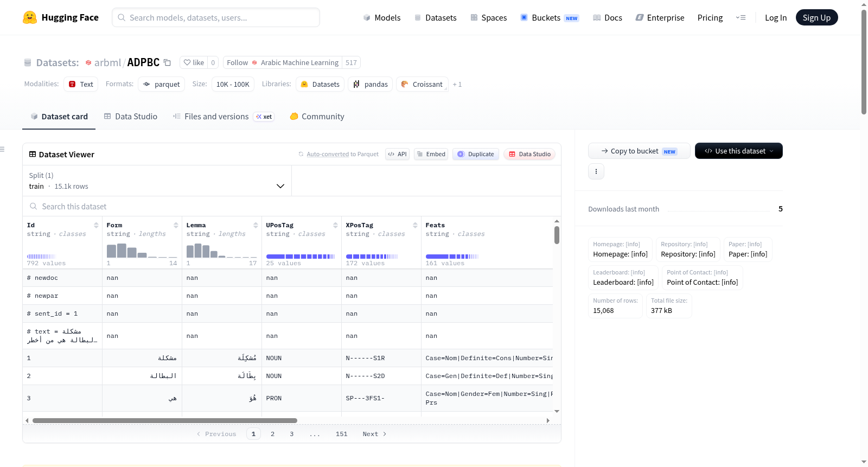Click the Hugging Face logo icon
The image size is (868, 467).
coord(30,17)
